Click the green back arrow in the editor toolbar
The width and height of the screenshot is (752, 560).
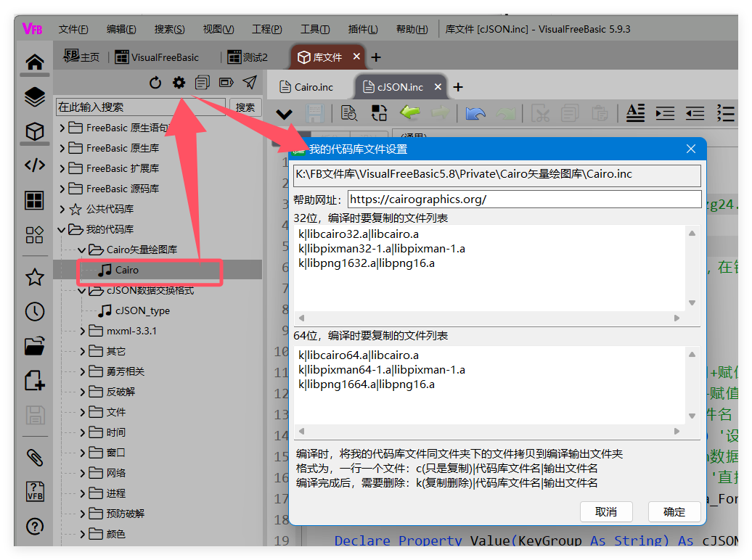point(410,113)
